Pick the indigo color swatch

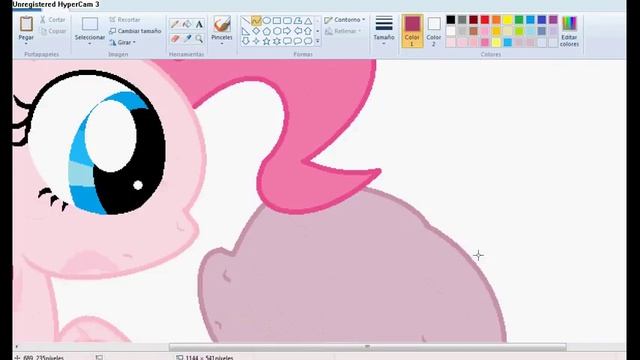click(x=542, y=20)
